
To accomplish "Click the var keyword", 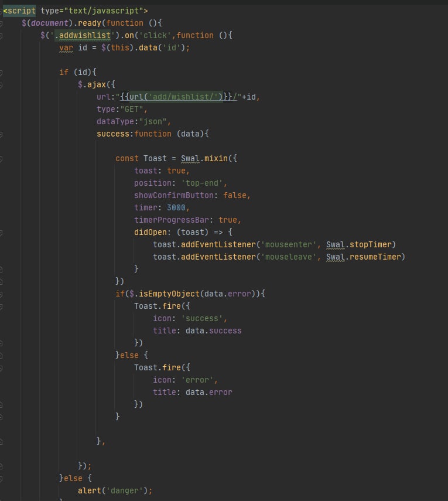I will coord(66,48).
